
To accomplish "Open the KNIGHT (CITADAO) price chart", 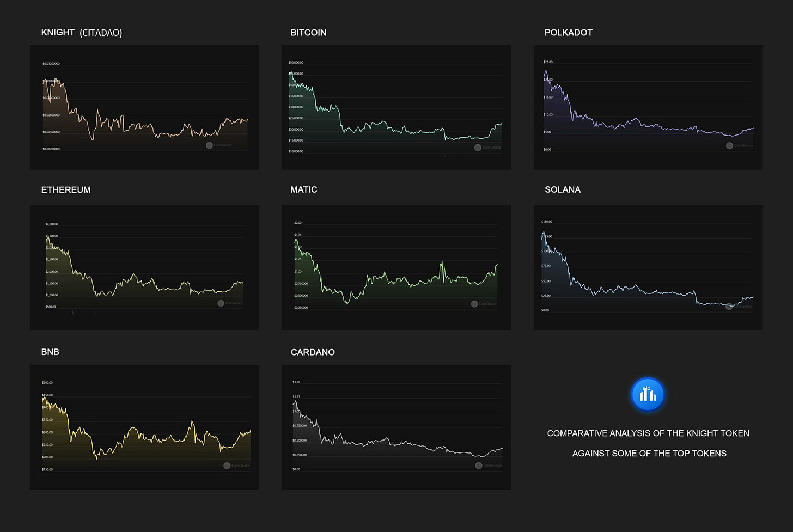I will pos(144,107).
